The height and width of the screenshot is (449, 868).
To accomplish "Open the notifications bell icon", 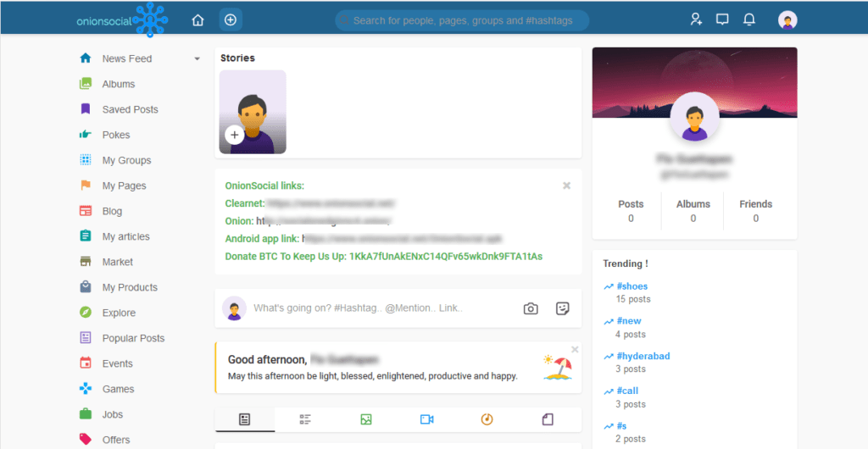I will (x=749, y=19).
